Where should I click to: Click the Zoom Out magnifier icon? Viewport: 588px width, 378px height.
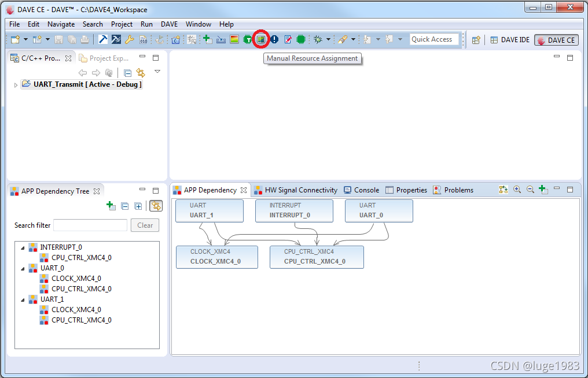[x=530, y=190]
